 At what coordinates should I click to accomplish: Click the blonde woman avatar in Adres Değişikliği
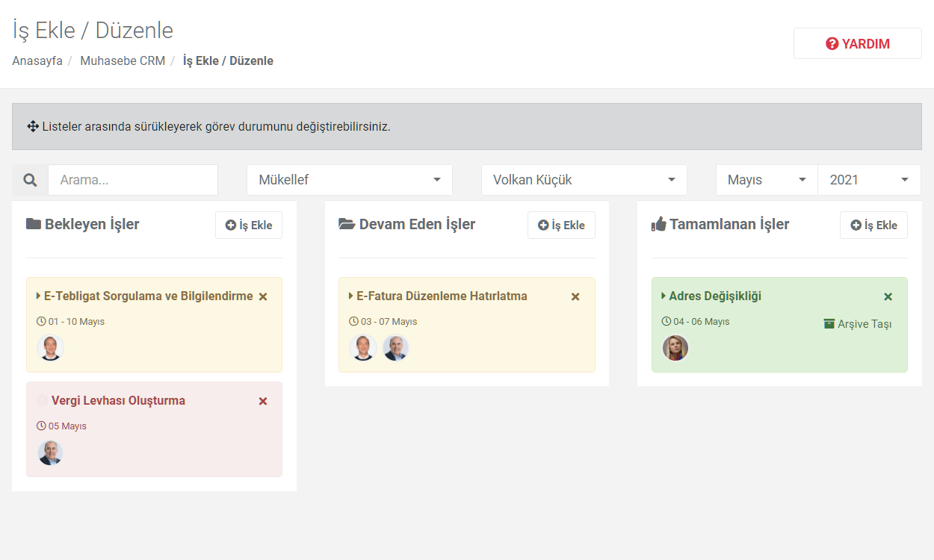[675, 348]
